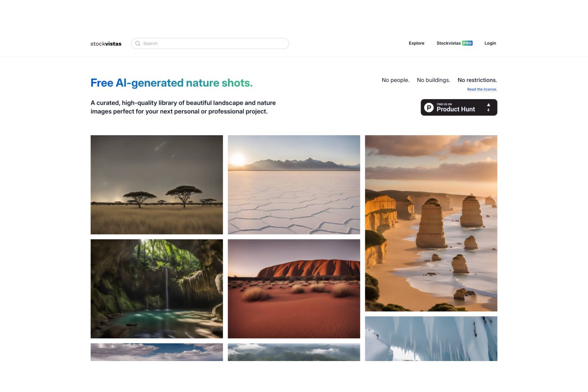Click the Login link
The image size is (588, 392).
pos(490,43)
